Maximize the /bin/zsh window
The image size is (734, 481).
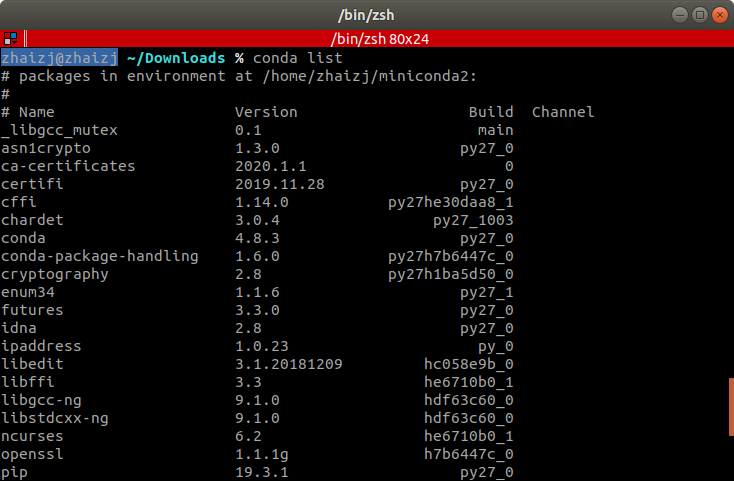700,15
